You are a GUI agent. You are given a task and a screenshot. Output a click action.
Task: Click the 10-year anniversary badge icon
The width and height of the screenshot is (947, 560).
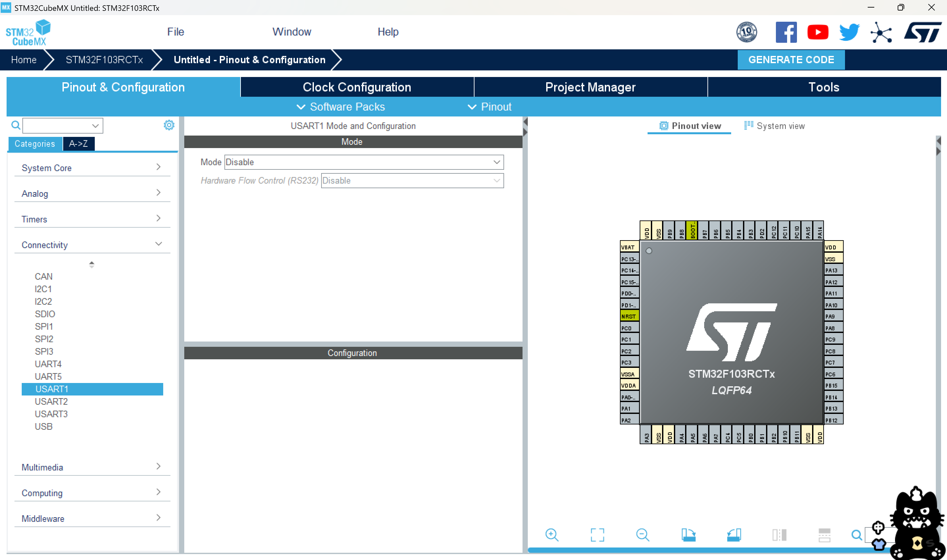[747, 32]
